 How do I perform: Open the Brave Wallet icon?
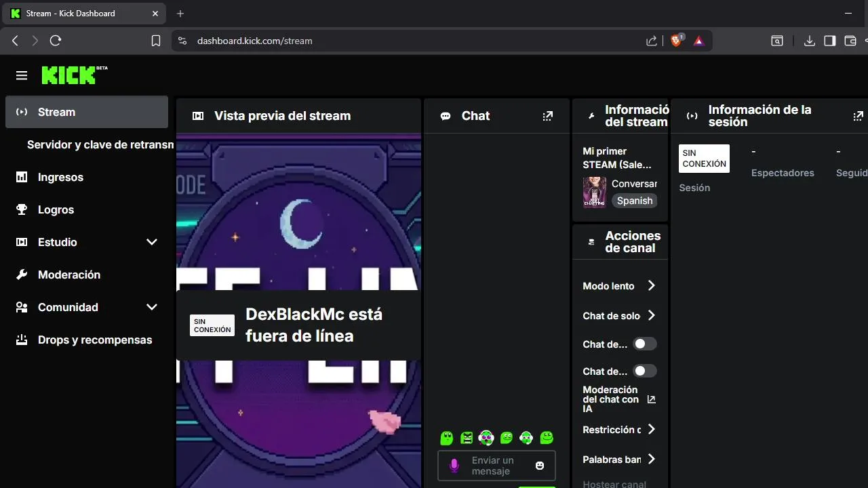click(x=850, y=41)
